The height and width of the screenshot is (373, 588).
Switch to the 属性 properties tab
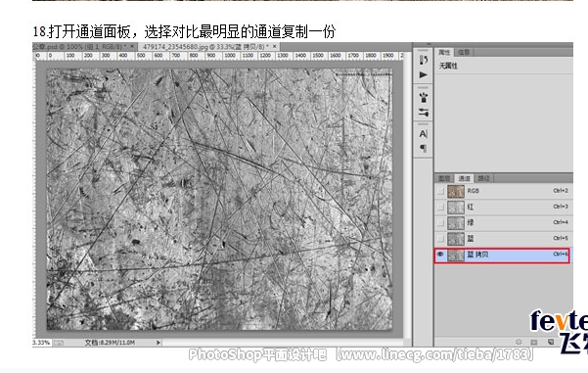tap(444, 52)
